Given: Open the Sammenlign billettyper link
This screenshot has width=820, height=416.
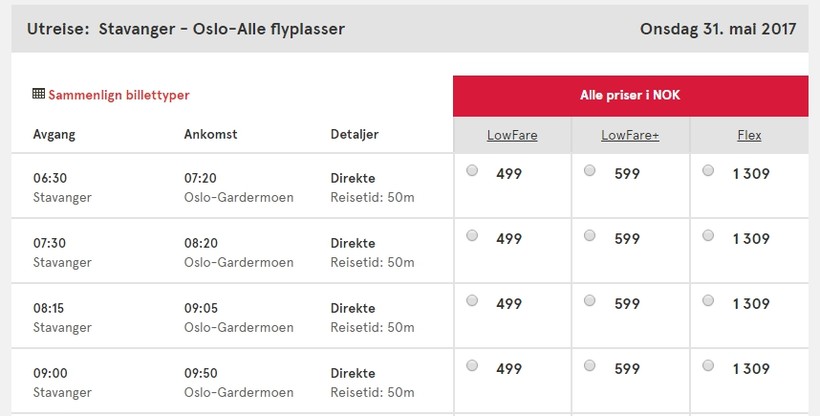Looking at the screenshot, I should click(119, 95).
